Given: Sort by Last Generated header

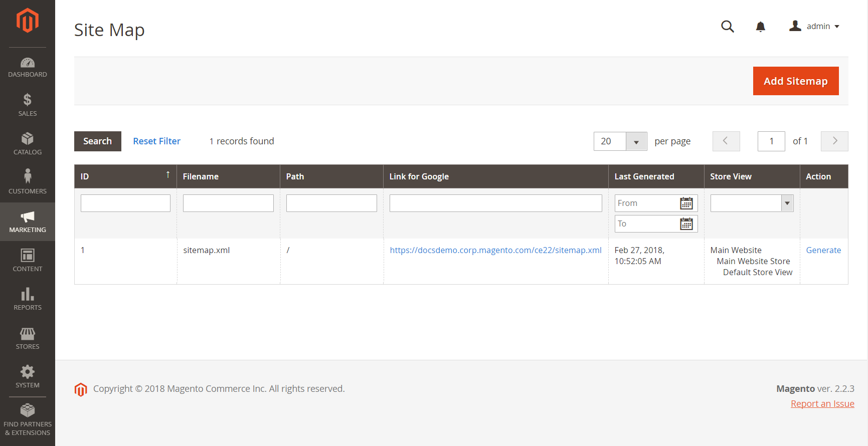Looking at the screenshot, I should coord(656,176).
